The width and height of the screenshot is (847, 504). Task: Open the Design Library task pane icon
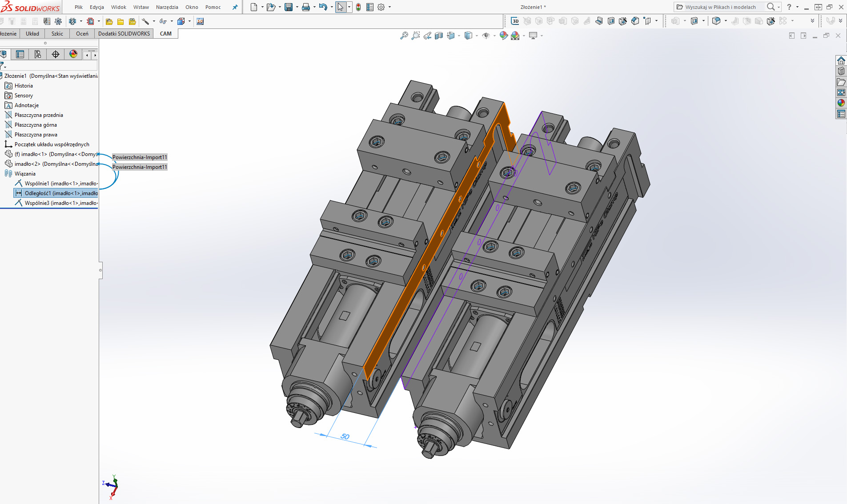coord(841,71)
